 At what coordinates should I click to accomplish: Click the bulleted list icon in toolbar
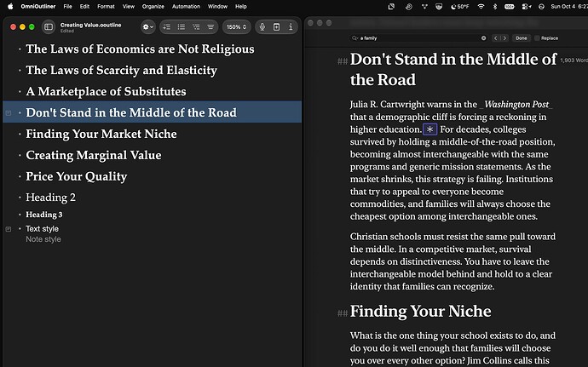(x=182, y=26)
